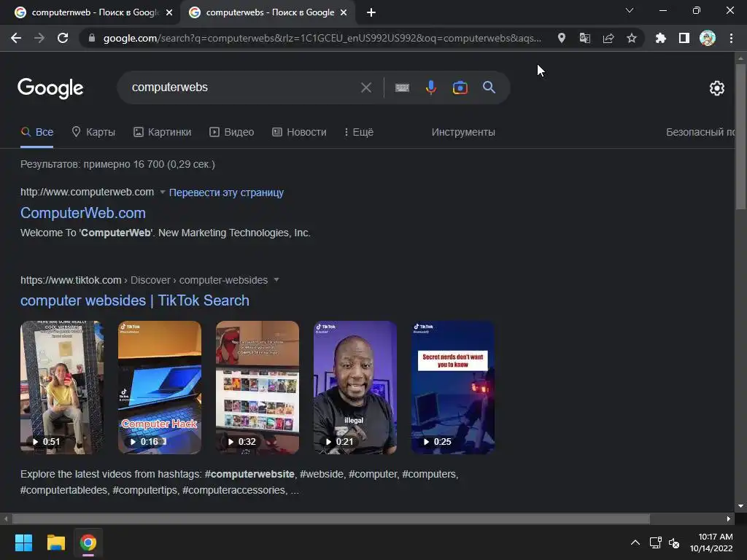Viewport: 747px width, 560px height.
Task: Play the 'illegal' 0:21 video thumbnail
Action: click(x=355, y=387)
